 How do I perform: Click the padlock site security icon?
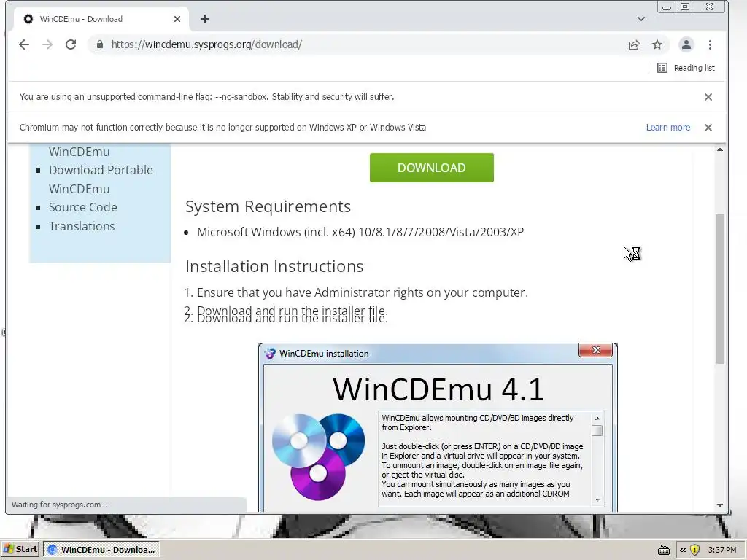pos(99,44)
